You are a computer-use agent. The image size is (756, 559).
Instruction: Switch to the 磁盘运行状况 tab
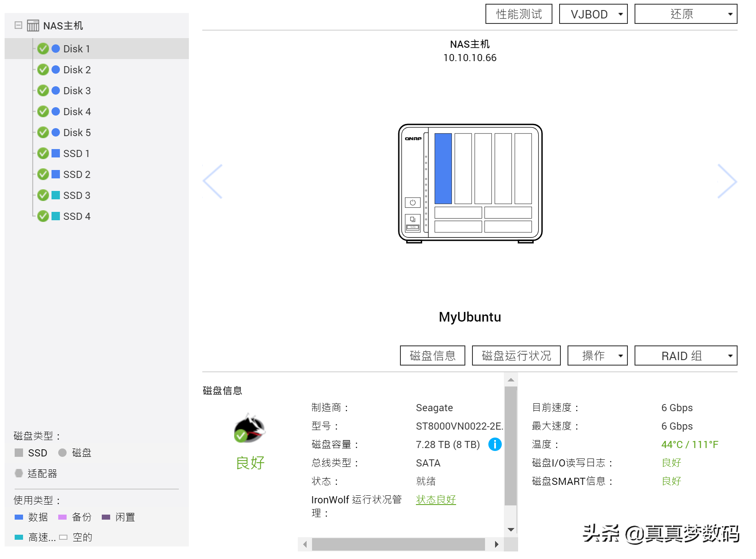coord(516,356)
